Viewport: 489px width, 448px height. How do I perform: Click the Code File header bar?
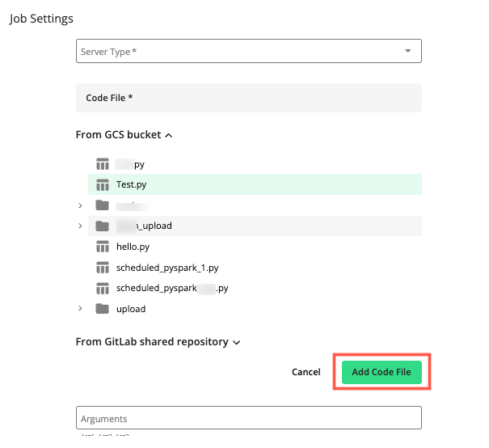(248, 98)
